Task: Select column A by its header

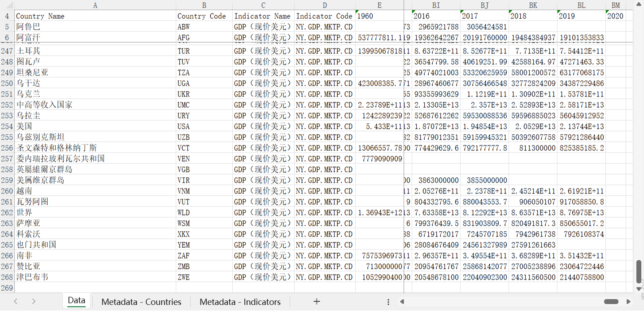Action: [x=95, y=5]
